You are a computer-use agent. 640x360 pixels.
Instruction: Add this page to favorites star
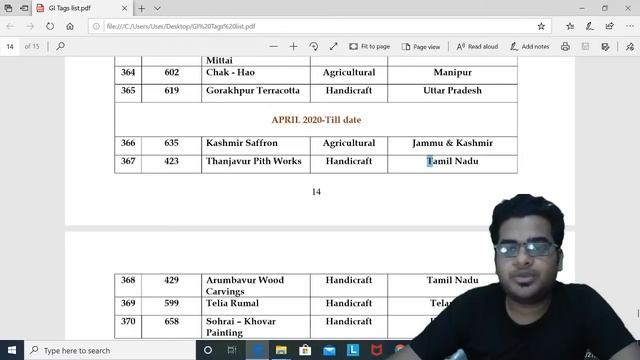click(x=541, y=26)
